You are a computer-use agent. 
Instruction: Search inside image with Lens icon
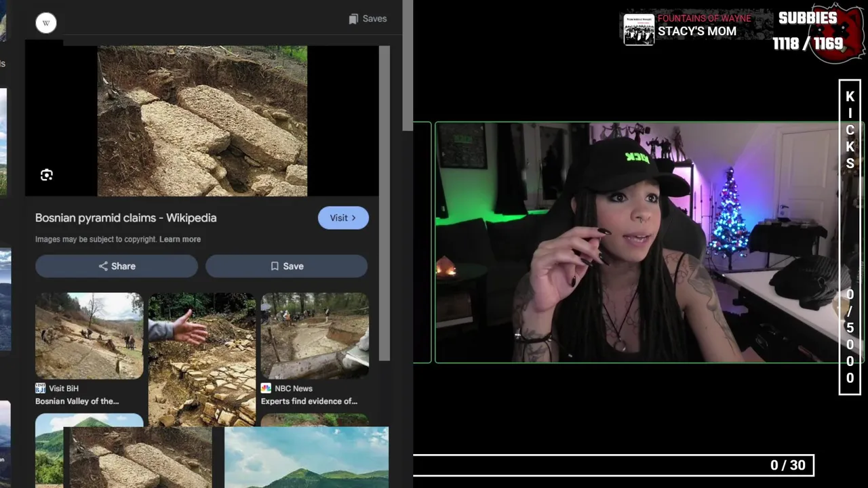pyautogui.click(x=46, y=176)
